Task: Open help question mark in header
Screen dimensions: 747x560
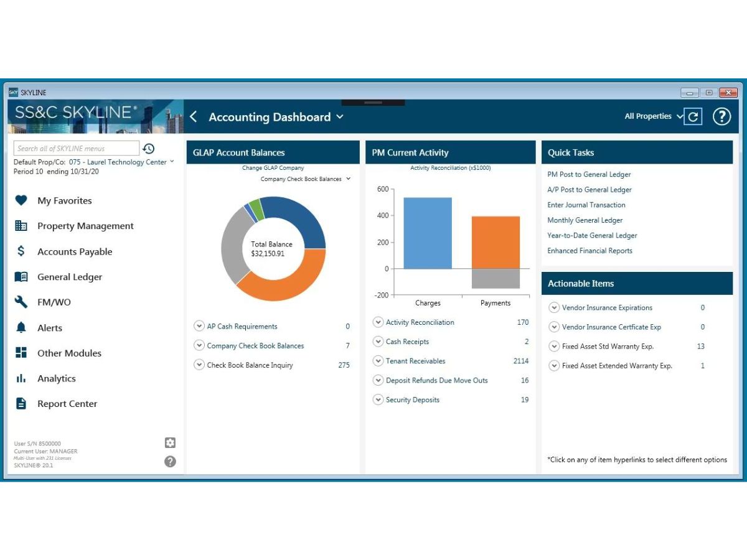Action: point(721,116)
